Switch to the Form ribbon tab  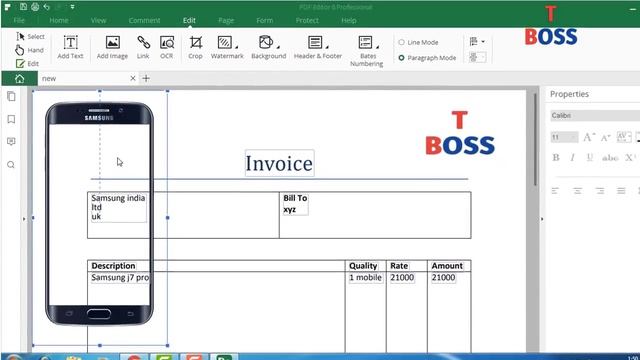(265, 20)
